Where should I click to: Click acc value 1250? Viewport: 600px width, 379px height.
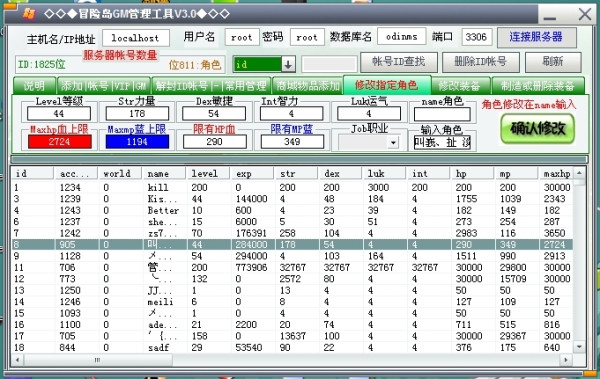[x=70, y=290]
